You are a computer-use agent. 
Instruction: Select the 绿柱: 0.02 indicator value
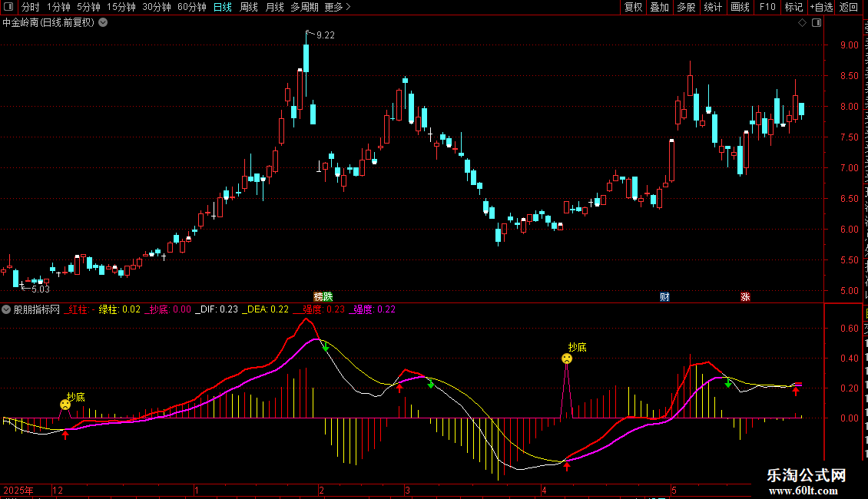tap(120, 310)
